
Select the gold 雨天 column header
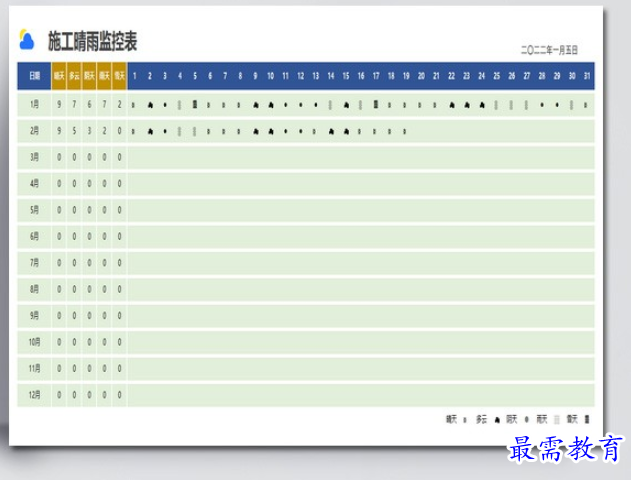pyautogui.click(x=104, y=76)
